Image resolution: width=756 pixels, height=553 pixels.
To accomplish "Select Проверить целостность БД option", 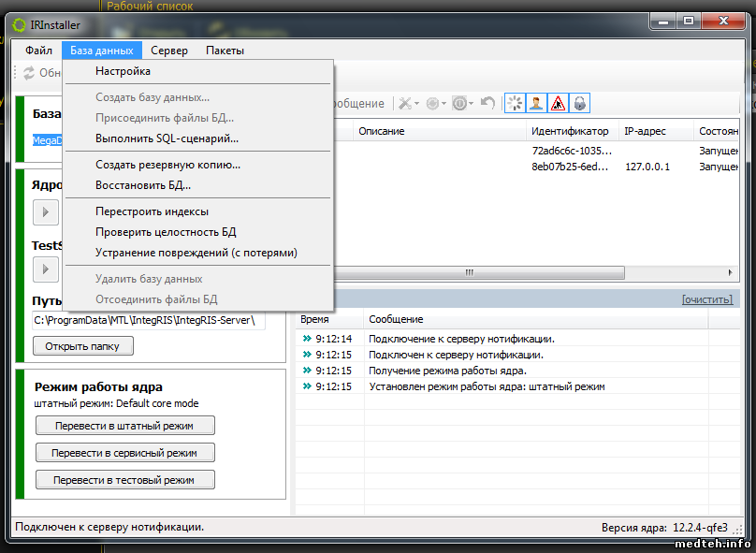I will [163, 232].
